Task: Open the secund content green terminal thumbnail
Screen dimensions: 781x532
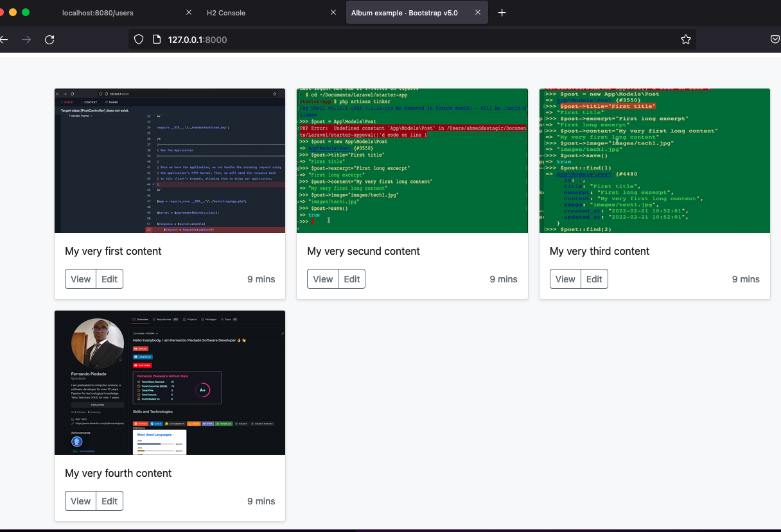Action: point(412,160)
